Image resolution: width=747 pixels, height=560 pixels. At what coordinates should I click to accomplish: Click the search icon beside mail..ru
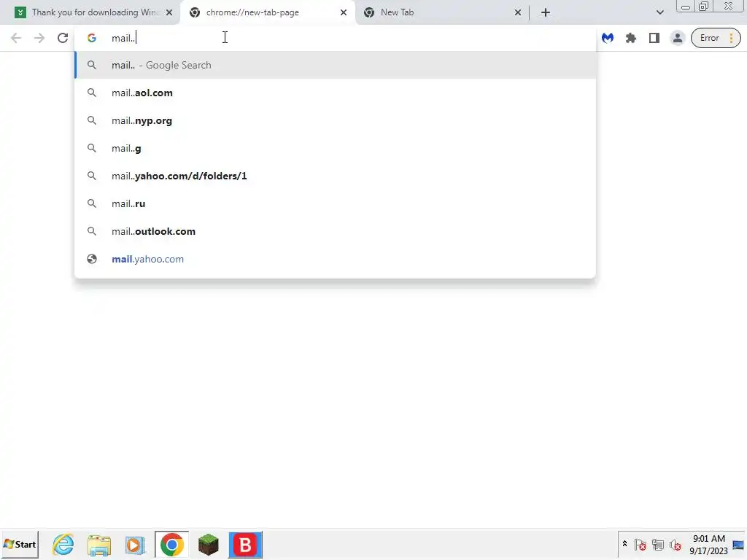click(92, 203)
